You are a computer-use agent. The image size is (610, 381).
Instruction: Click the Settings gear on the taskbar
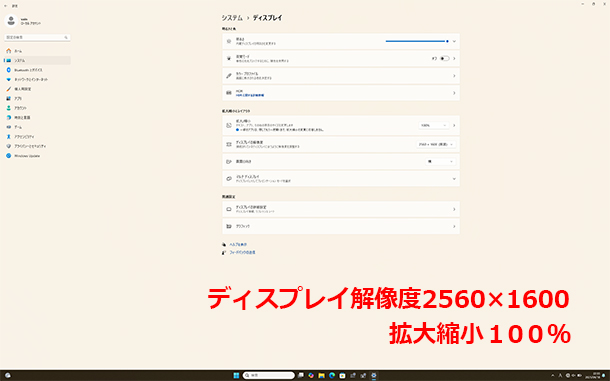373,376
